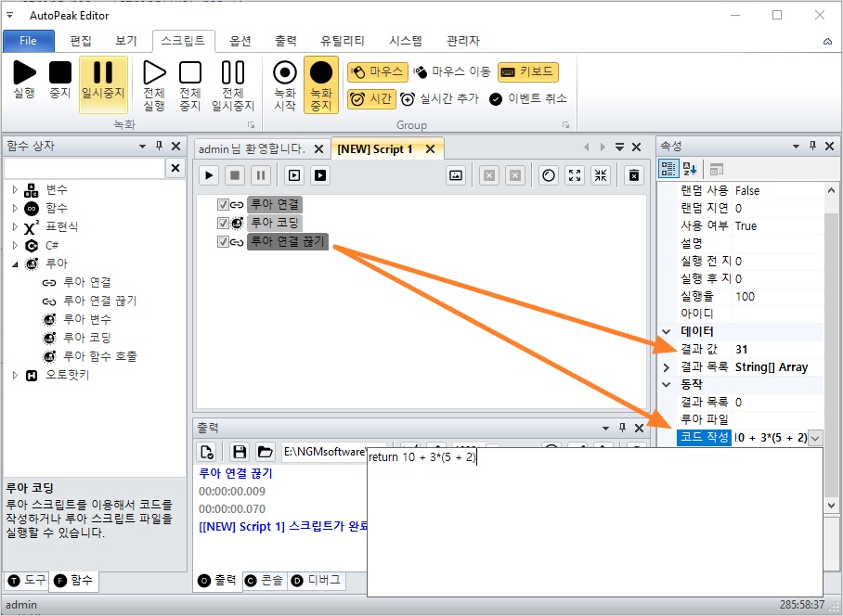Screen dimensions: 843x616
Task: Collapse the 루아 tree node
Action: click(15, 263)
